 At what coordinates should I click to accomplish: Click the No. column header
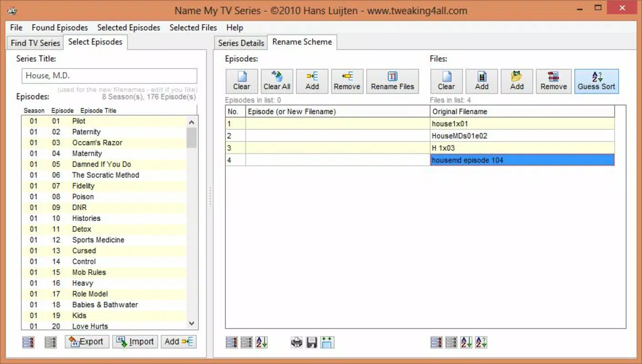click(x=236, y=111)
